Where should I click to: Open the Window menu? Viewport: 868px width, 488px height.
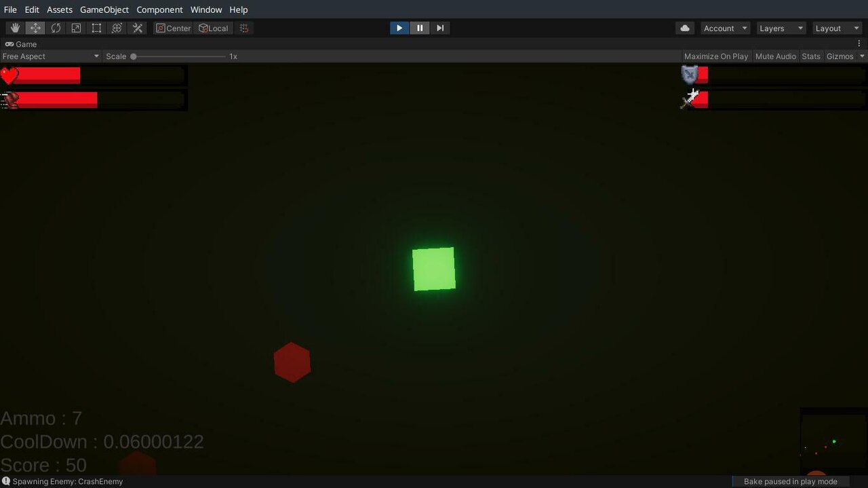(x=206, y=10)
